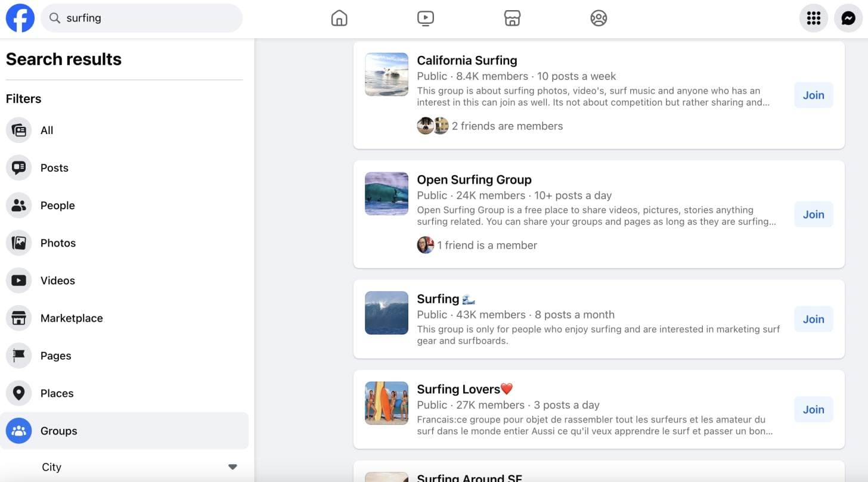Select the Videos filter icon
The height and width of the screenshot is (482, 868).
(x=18, y=281)
